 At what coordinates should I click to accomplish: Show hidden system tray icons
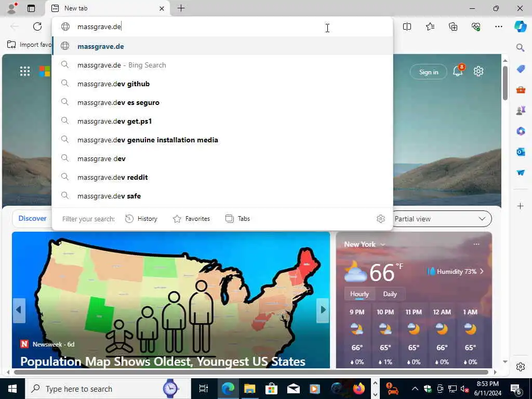[415, 389]
